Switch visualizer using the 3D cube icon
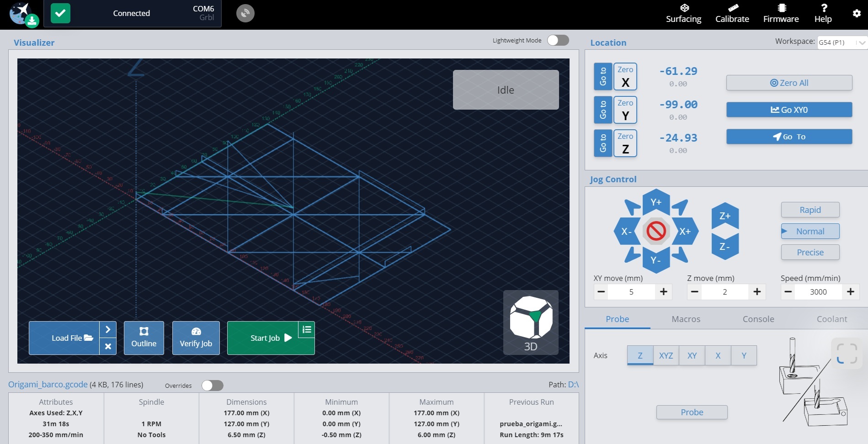 click(531, 322)
